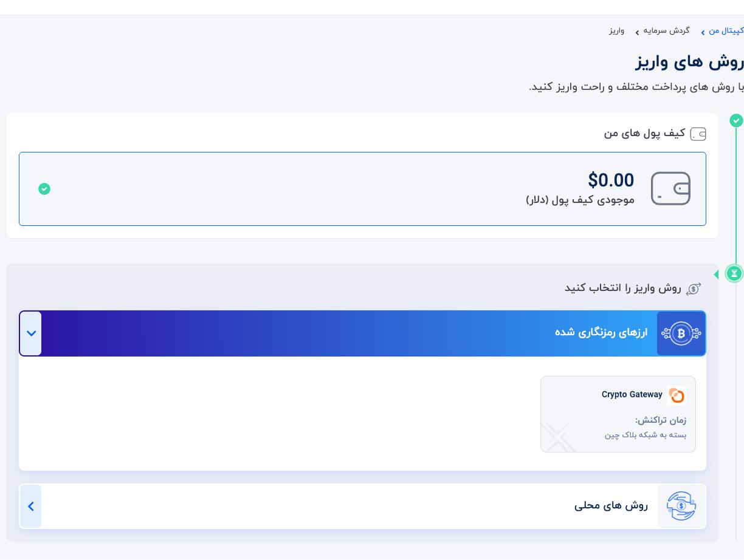The height and width of the screenshot is (560, 744).
Task: Click the '$0.00' wallet balance amount
Action: click(x=611, y=180)
